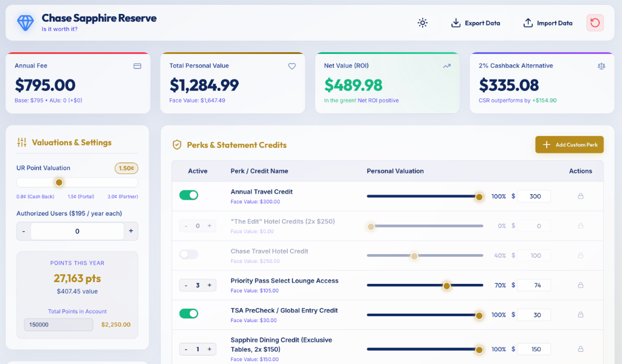Viewport: 622px width, 364px height.
Task: Increase Authorized Users with plus button
Action: click(131, 231)
